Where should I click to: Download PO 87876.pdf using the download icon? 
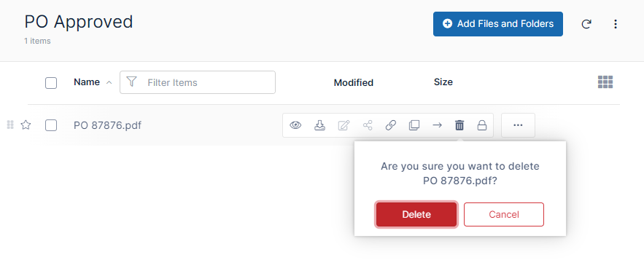[x=319, y=125]
